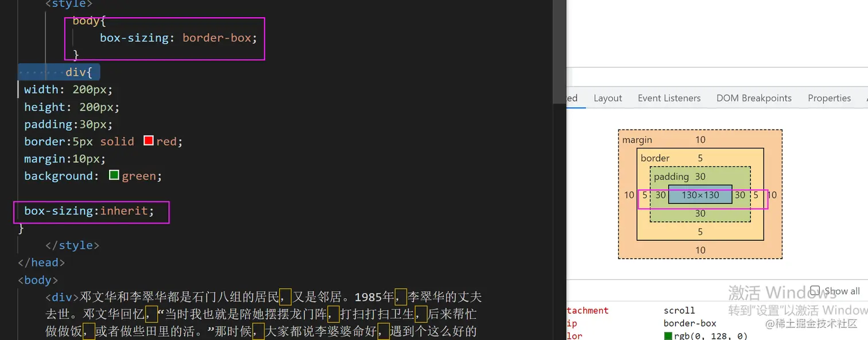Enable the Show all checkbox

[816, 291]
